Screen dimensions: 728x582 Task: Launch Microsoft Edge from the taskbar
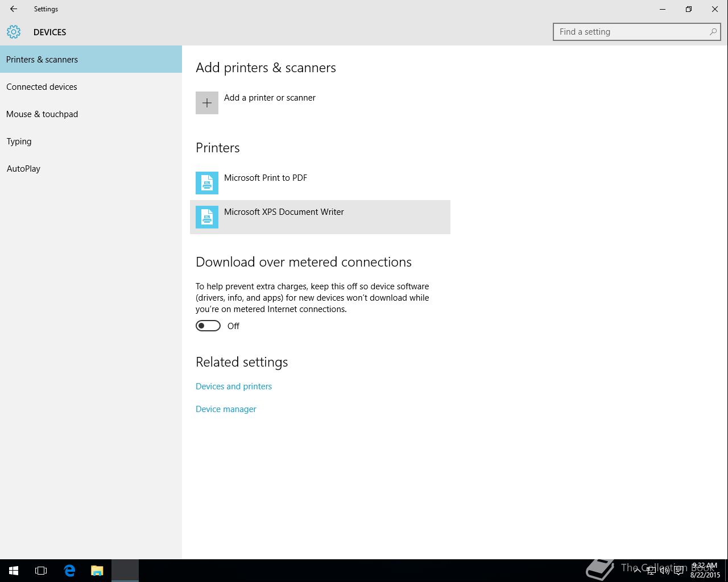69,571
